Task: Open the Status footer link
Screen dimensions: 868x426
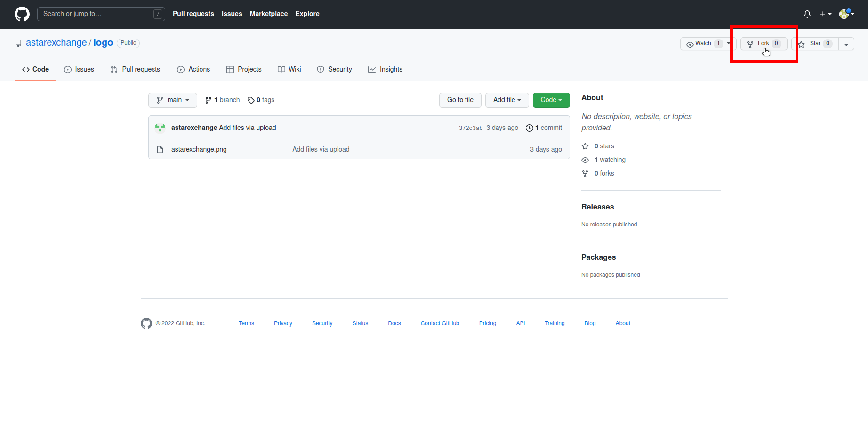Action: [361, 323]
